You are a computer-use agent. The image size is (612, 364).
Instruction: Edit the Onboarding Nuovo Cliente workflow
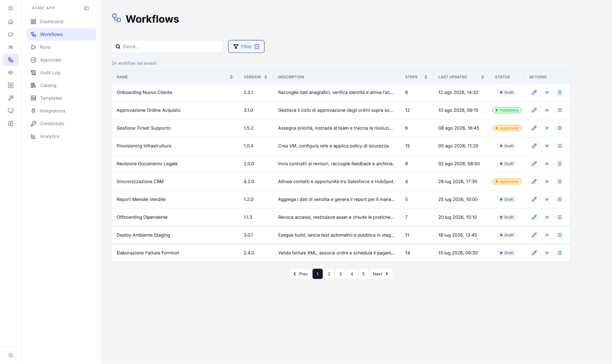click(x=534, y=93)
